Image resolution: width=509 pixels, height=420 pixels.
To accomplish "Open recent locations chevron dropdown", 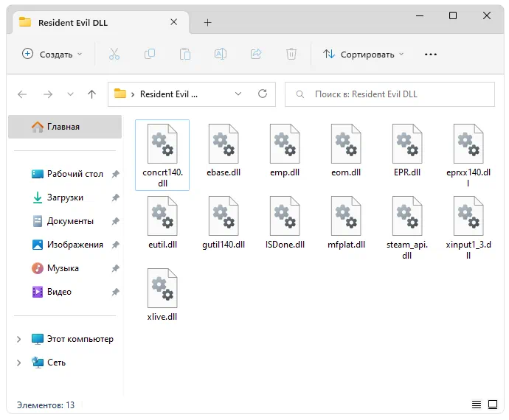I will click(70, 94).
